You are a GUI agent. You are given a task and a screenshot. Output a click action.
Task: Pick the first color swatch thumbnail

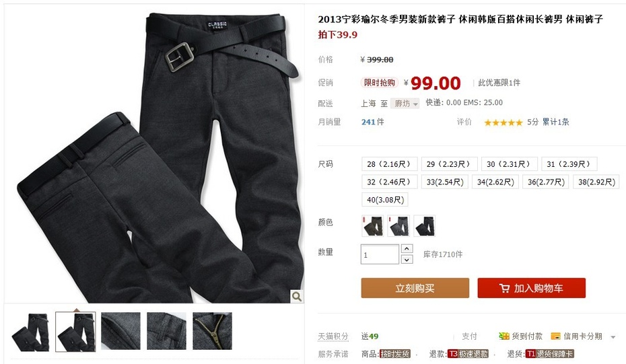[373, 225]
